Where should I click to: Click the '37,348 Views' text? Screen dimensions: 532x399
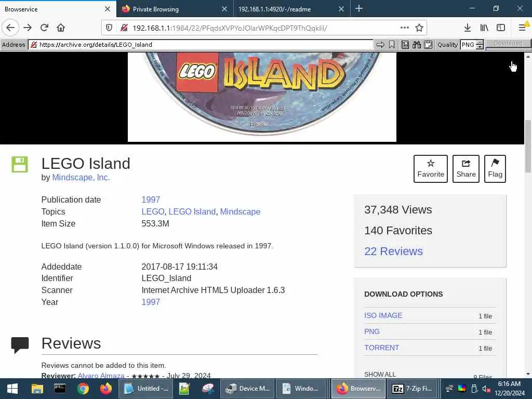pos(398,210)
